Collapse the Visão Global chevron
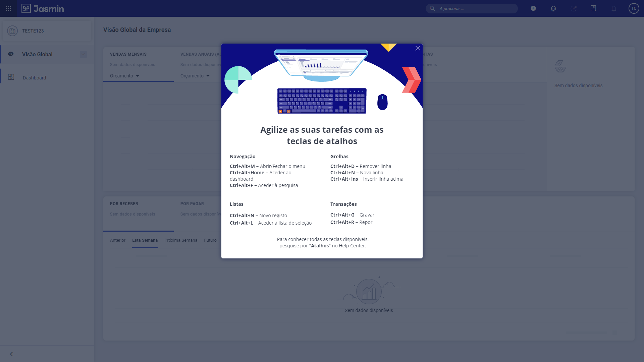644x362 pixels. pyautogui.click(x=83, y=54)
